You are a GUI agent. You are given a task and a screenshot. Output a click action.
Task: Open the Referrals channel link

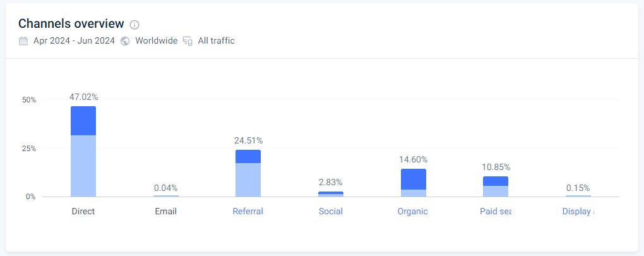coord(248,211)
